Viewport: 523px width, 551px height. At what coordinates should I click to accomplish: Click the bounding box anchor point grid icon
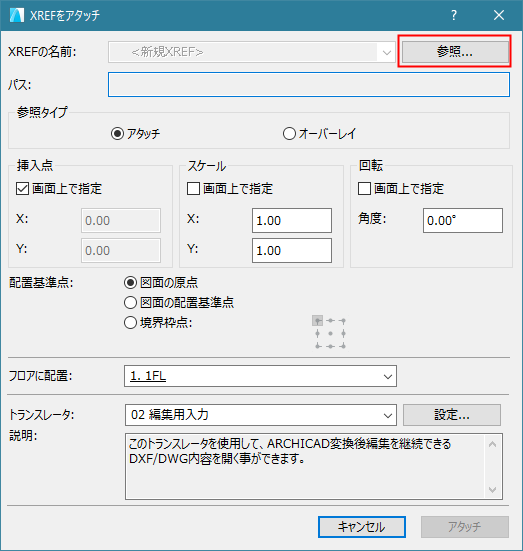click(x=329, y=332)
